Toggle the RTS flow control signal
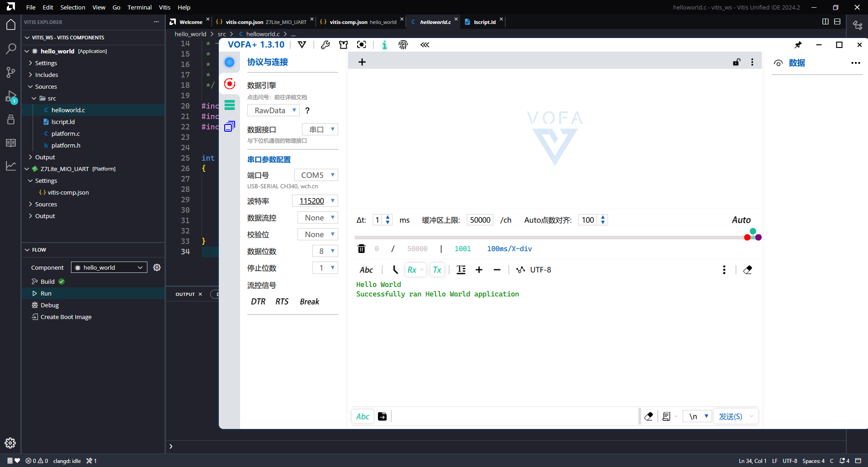Image resolution: width=868 pixels, height=467 pixels. [x=282, y=301]
